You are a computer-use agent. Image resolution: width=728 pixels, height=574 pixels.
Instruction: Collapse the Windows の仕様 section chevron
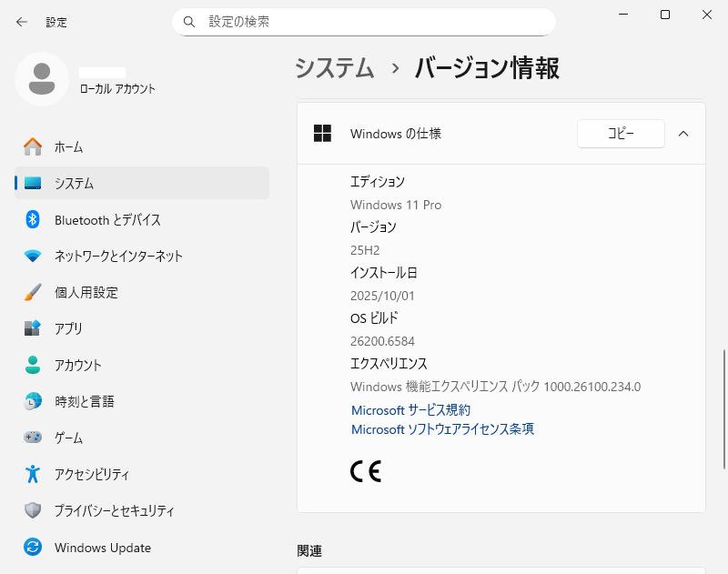tap(683, 134)
